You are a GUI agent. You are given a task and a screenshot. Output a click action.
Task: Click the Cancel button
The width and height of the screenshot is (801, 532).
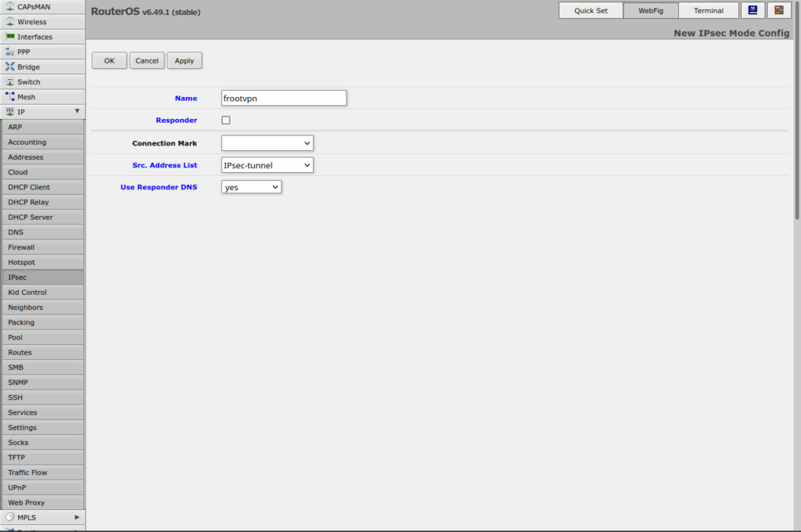(146, 60)
